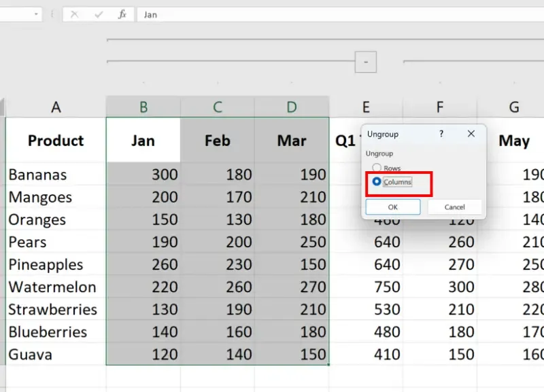Click the Jan header cell
Viewport: 544px width, 392px height.
coord(143,140)
